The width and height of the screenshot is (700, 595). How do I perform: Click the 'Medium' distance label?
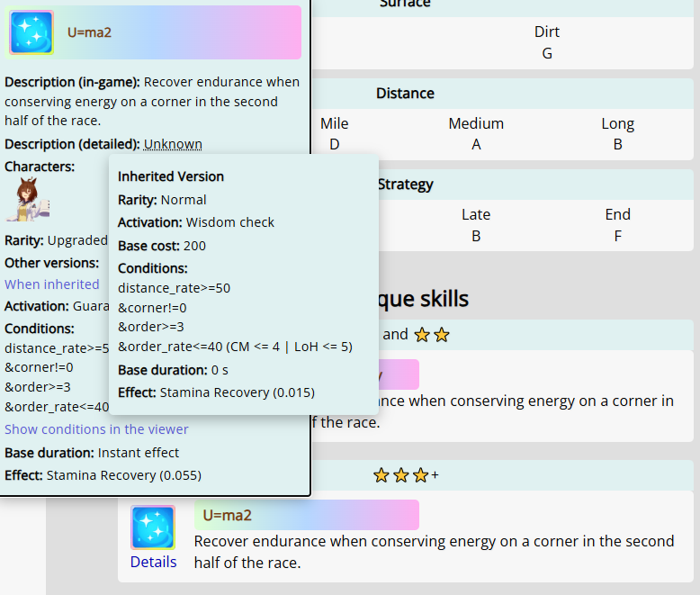coord(476,123)
